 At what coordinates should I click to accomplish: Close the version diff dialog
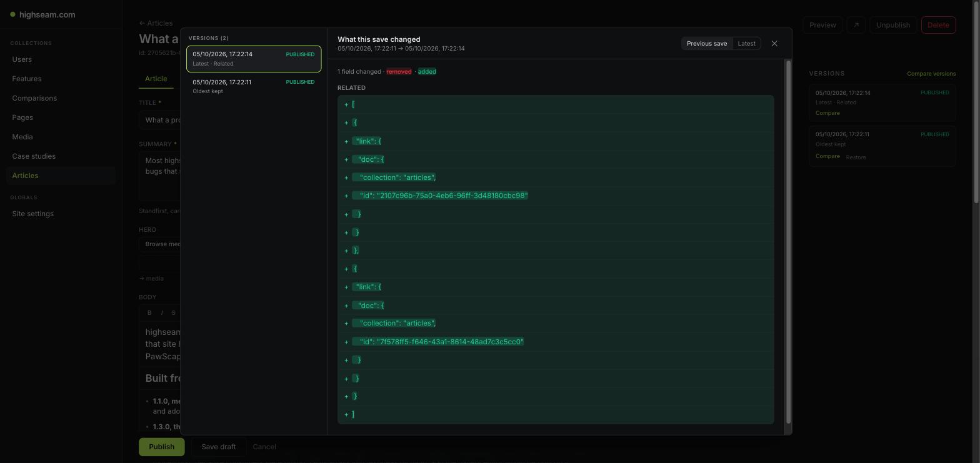coord(774,44)
